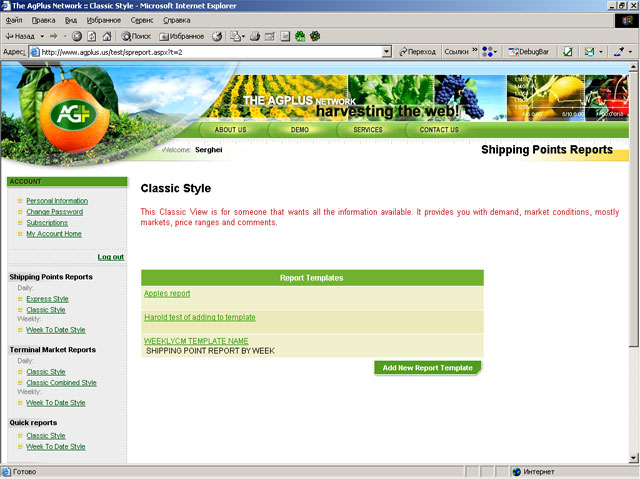The image size is (640, 480).
Task: Open the Поиск search panel
Action: coord(136,36)
